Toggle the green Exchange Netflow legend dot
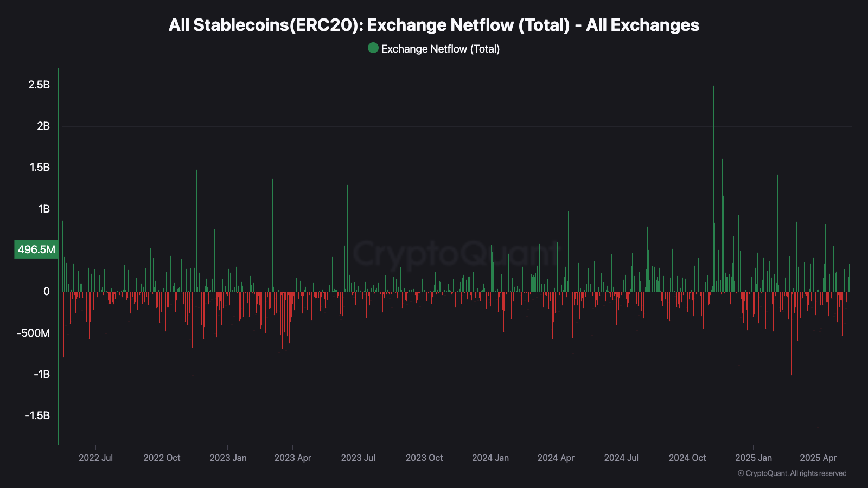Image resolution: width=868 pixels, height=488 pixels. point(373,48)
